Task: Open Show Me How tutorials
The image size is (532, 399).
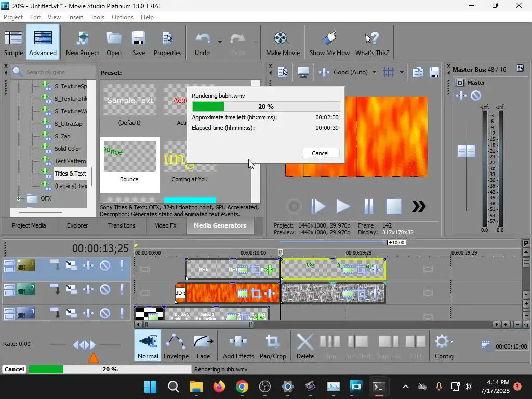Action: coord(329,43)
